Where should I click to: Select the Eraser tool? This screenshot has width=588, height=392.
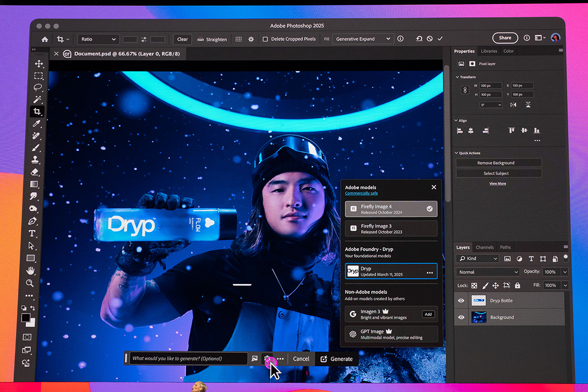[35, 172]
